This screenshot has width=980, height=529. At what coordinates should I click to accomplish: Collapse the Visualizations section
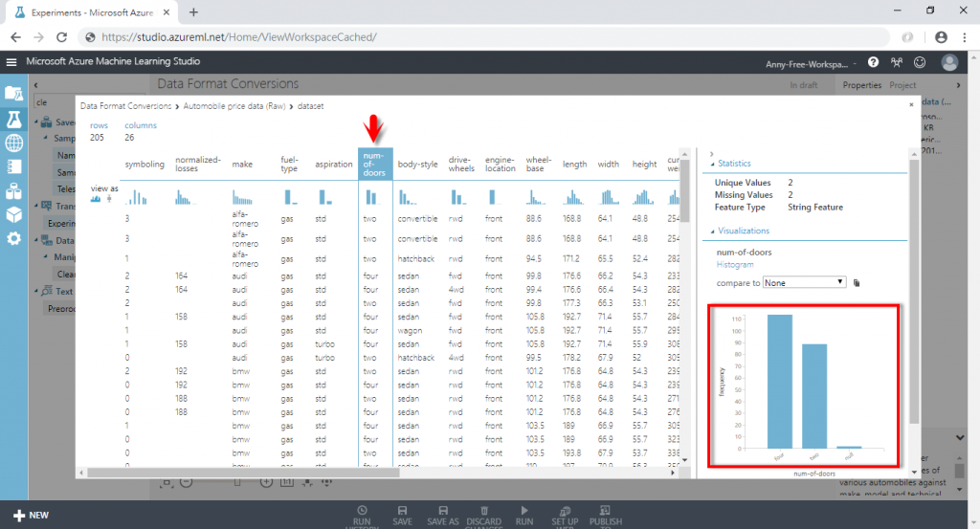click(712, 231)
